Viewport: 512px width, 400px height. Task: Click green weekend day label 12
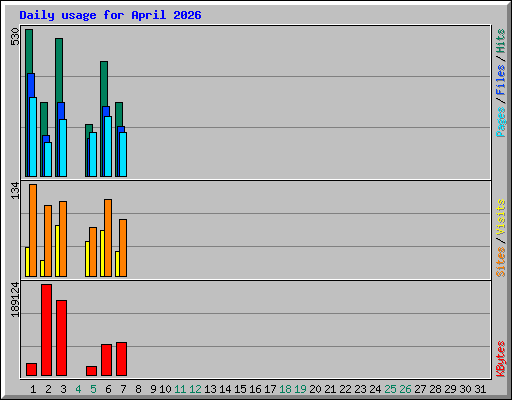click(195, 389)
